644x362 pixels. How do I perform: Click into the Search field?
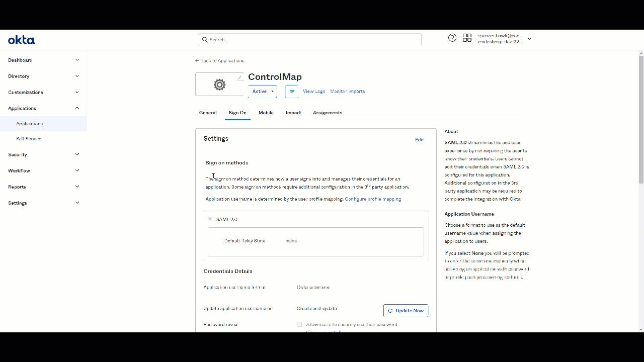tap(309, 40)
